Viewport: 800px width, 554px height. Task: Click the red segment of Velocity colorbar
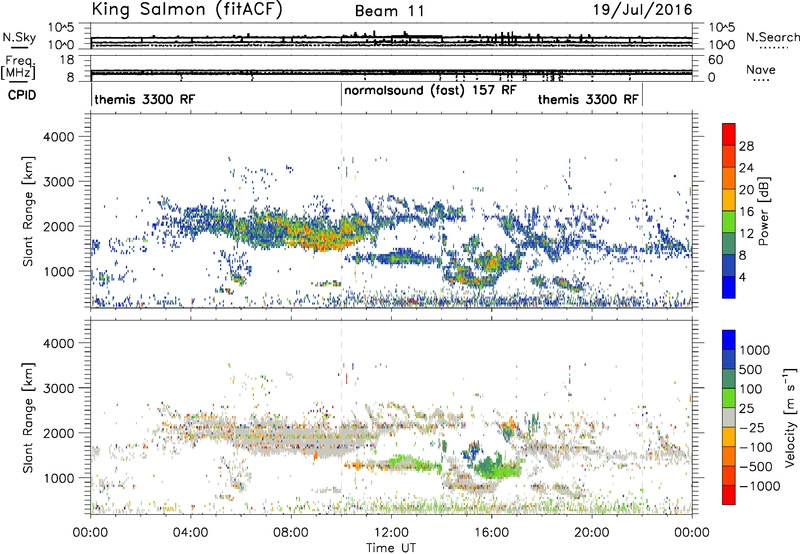tap(729, 495)
